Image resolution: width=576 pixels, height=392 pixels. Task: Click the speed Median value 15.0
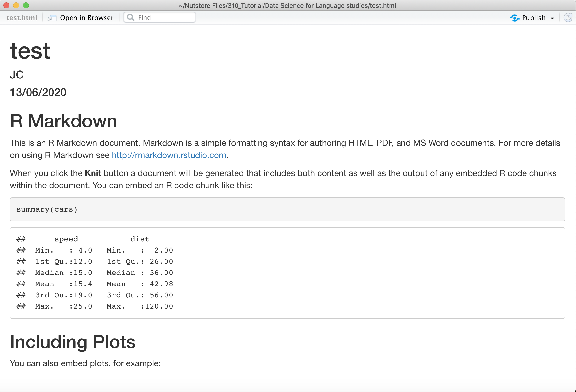pos(83,273)
